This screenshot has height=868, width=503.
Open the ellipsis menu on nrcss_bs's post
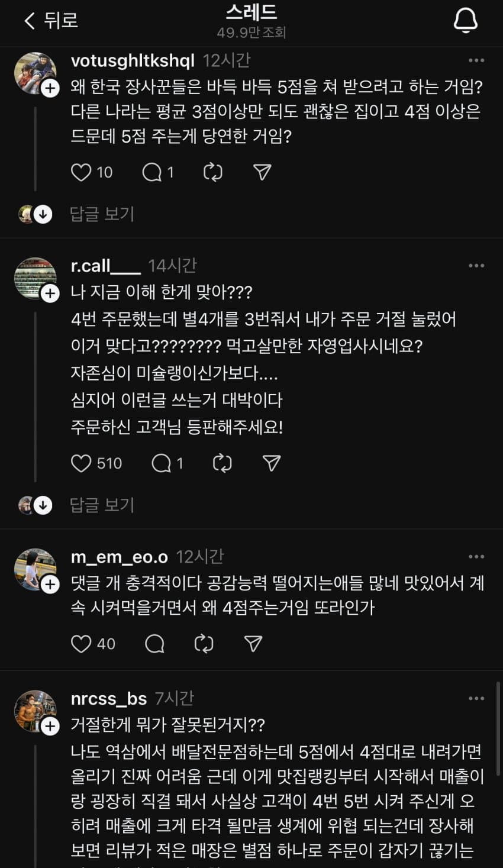coord(475,698)
